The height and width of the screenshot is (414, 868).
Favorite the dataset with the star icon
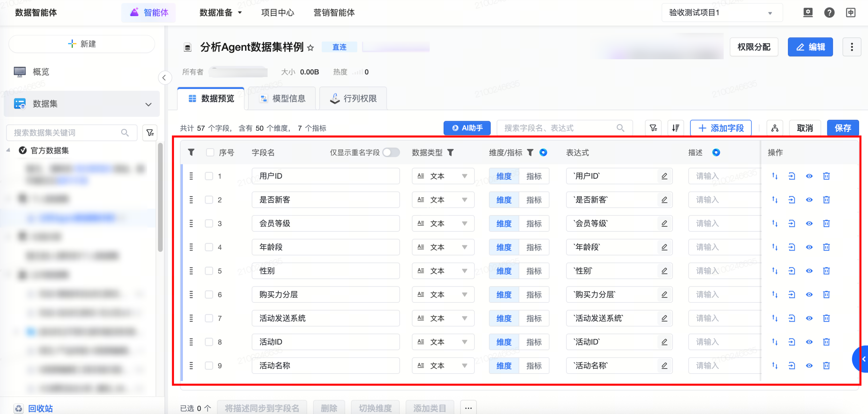point(310,48)
